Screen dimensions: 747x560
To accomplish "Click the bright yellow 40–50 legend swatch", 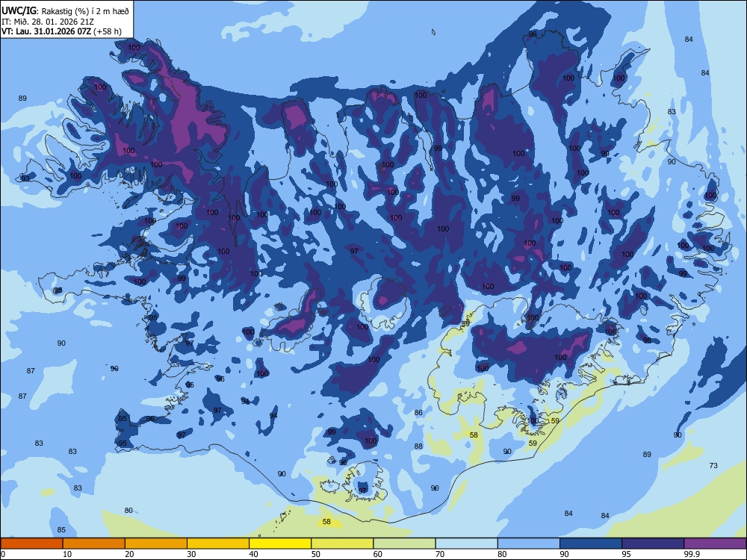I will [280, 544].
